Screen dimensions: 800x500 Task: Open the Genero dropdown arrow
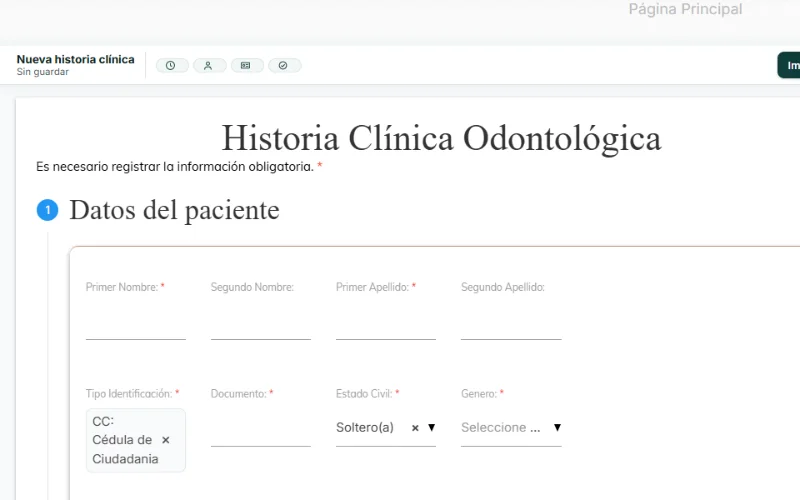pyautogui.click(x=557, y=428)
